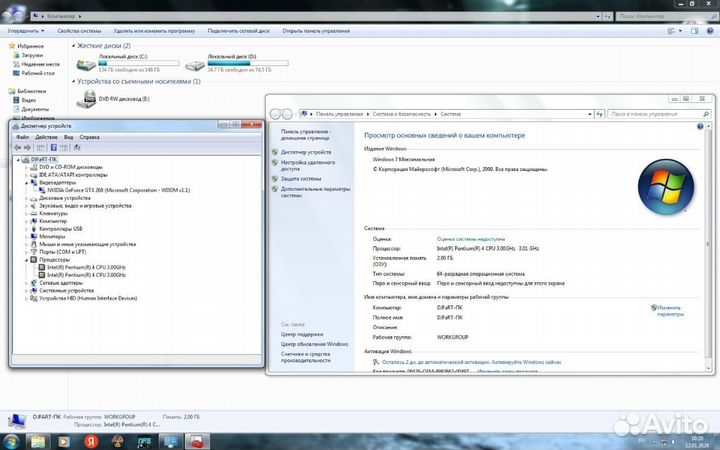This screenshot has height=450, width=720.
Task: Expand IDE ATA/ATAPI контроллеры node
Action: pos(26,175)
